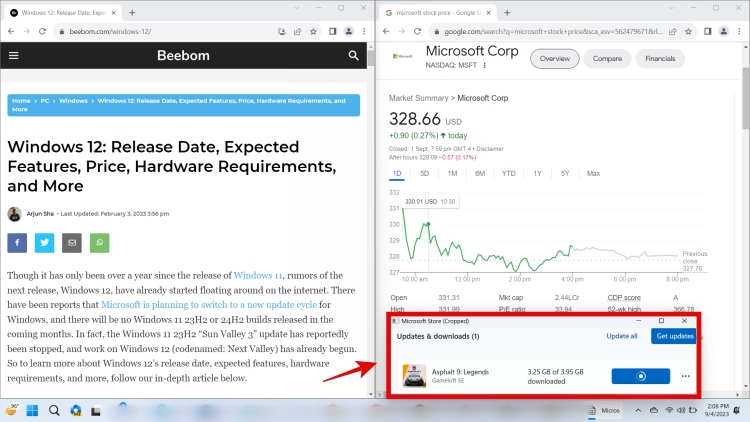Click the Get updates button
This screenshot has width=750, height=422.
pyautogui.click(x=674, y=336)
